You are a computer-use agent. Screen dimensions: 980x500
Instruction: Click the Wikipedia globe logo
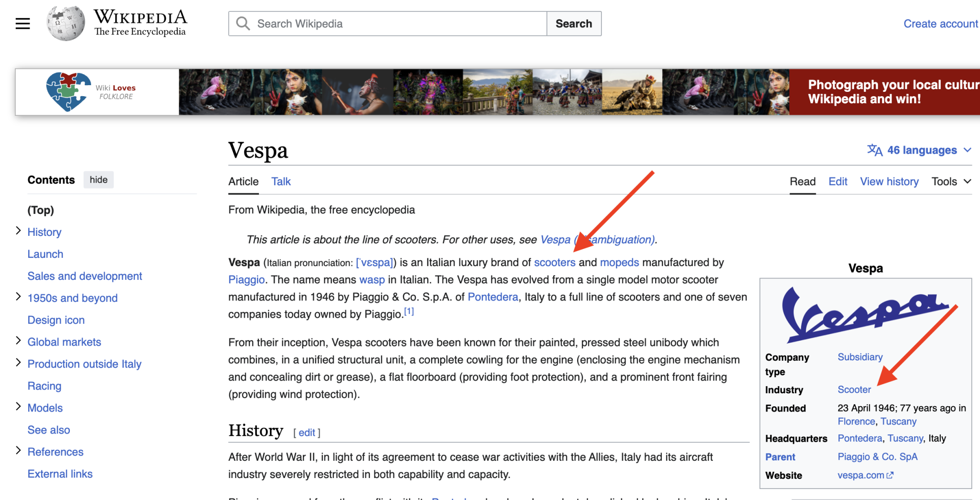(x=66, y=23)
